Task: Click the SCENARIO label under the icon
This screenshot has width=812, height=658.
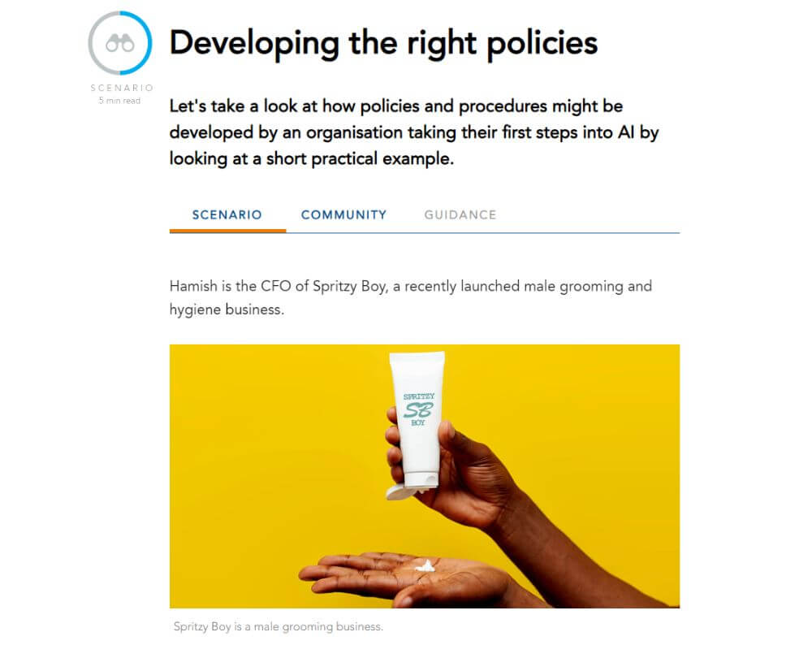Action: point(122,88)
